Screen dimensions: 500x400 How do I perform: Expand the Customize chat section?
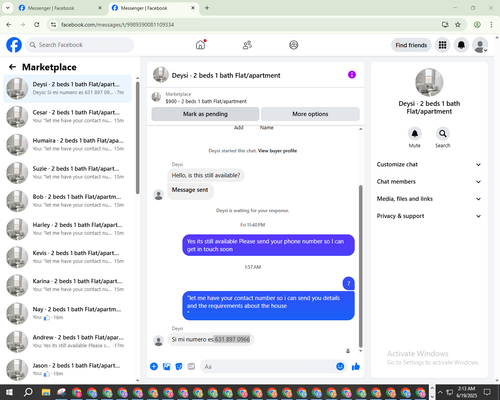coord(429,164)
